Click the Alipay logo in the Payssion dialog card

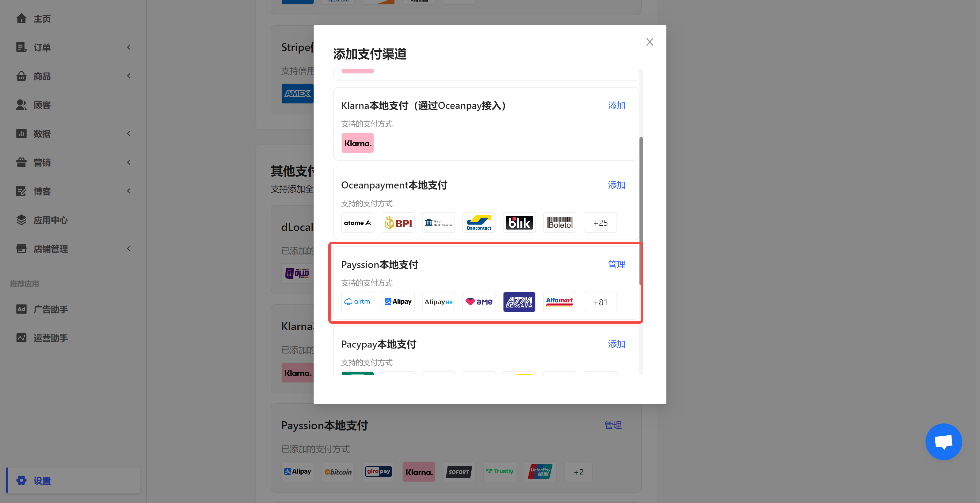tap(398, 302)
